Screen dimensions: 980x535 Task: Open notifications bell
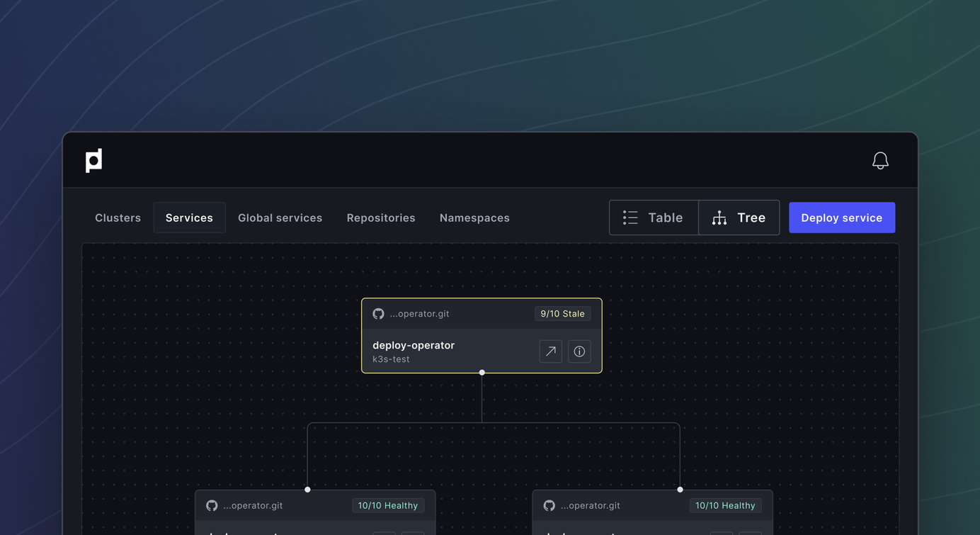pos(880,161)
